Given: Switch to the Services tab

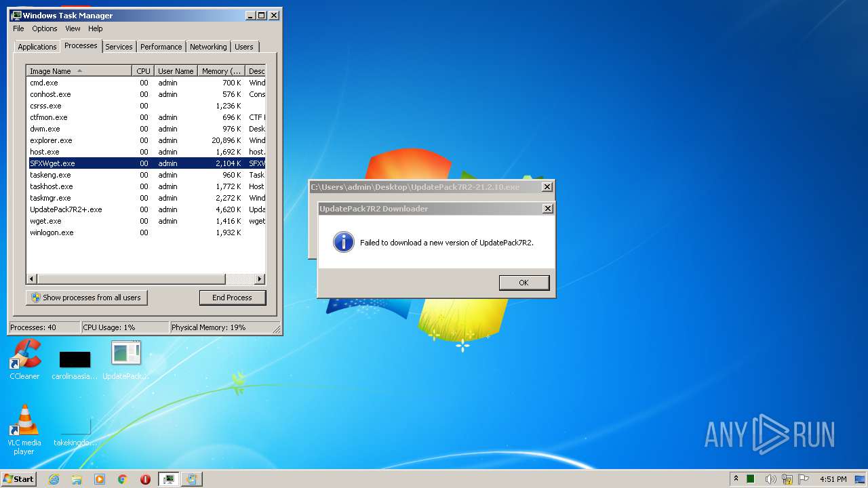Looking at the screenshot, I should coord(119,47).
